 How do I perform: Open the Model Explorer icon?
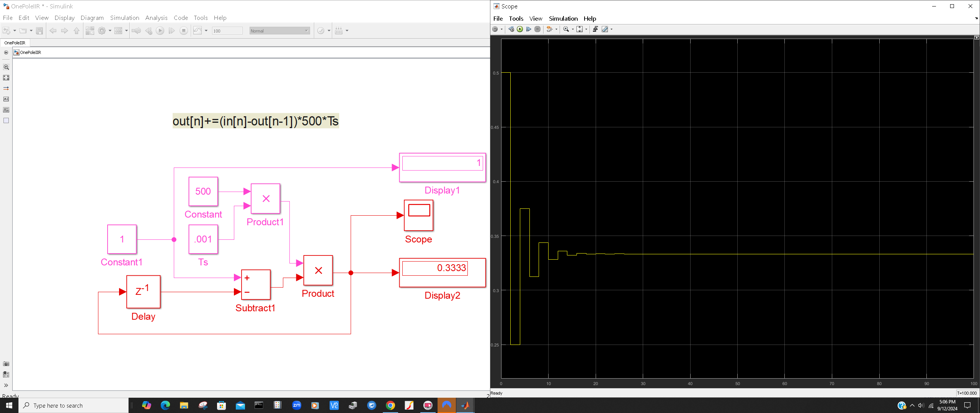(118, 31)
